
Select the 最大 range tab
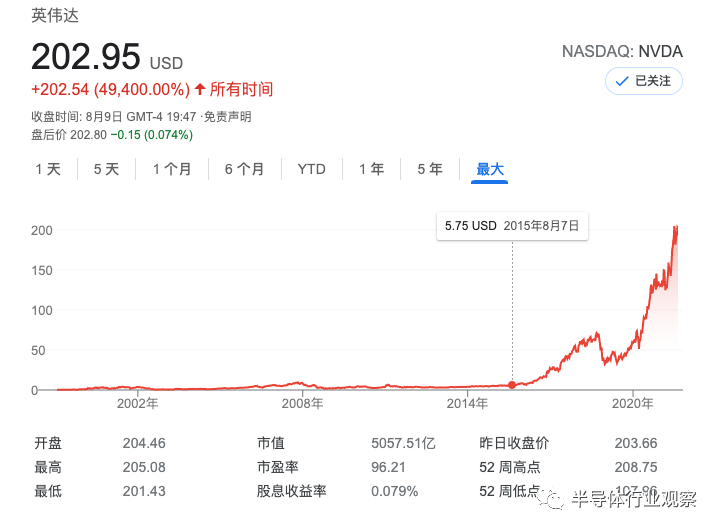tap(489, 169)
